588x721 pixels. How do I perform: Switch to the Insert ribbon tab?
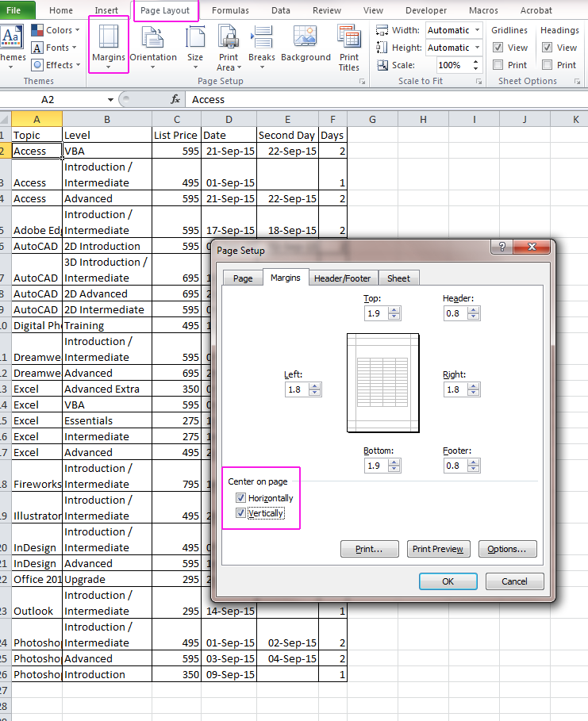click(106, 10)
